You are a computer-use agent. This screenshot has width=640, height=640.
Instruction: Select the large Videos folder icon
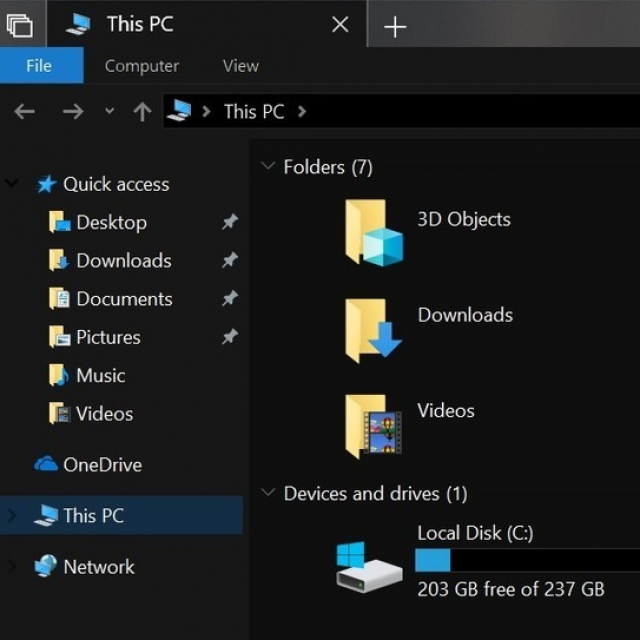tap(373, 427)
